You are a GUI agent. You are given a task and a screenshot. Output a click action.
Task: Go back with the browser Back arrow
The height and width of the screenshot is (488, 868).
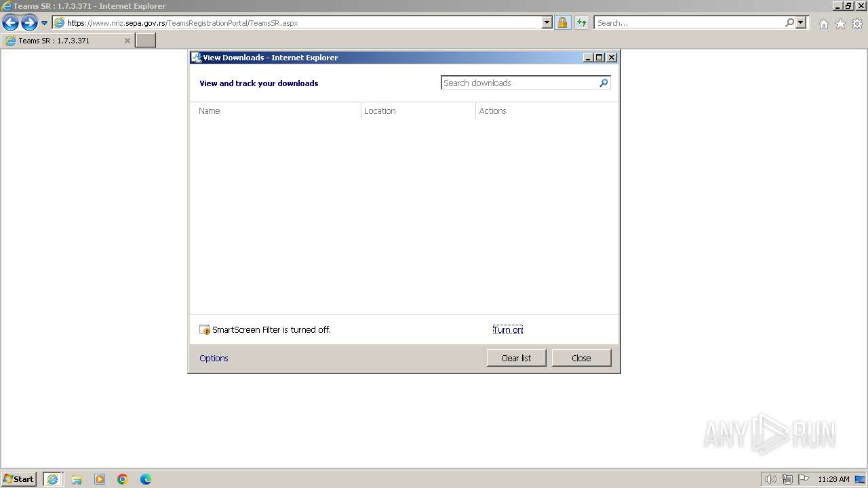click(x=10, y=23)
